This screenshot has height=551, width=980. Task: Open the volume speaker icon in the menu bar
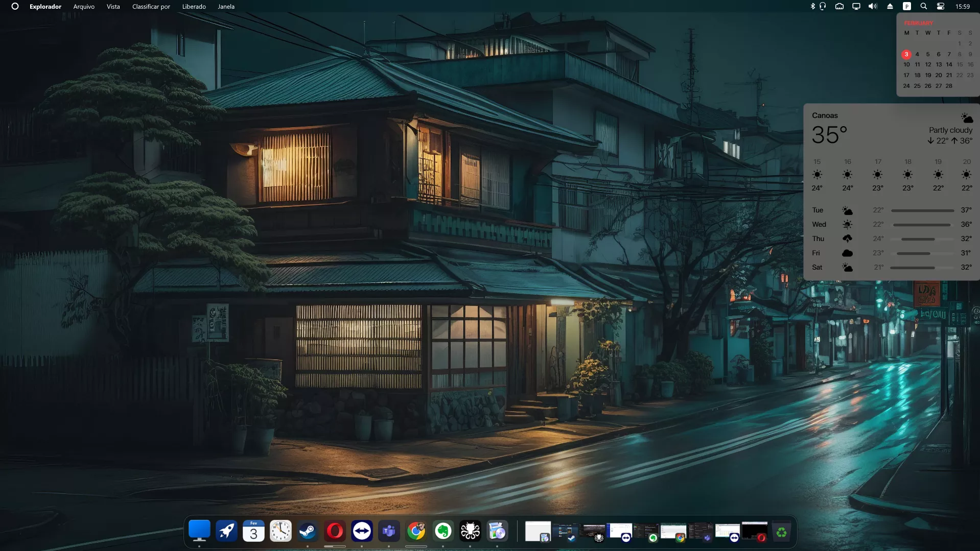click(x=873, y=6)
